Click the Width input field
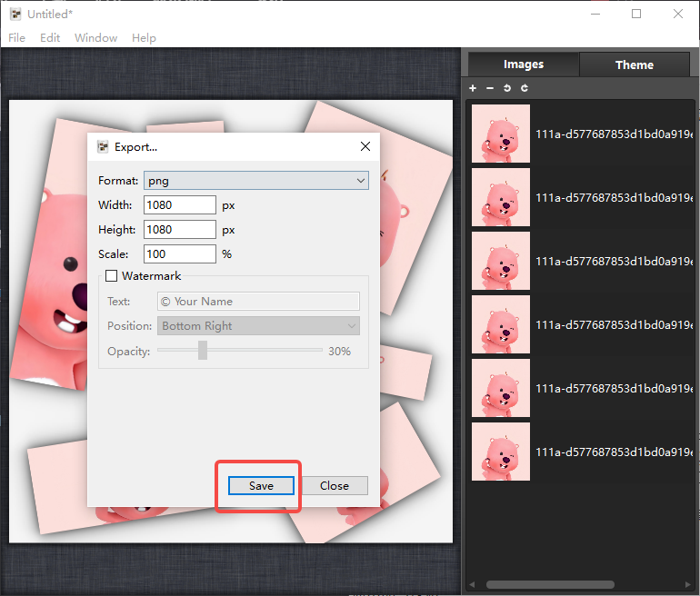This screenshot has width=700, height=596. (x=180, y=205)
